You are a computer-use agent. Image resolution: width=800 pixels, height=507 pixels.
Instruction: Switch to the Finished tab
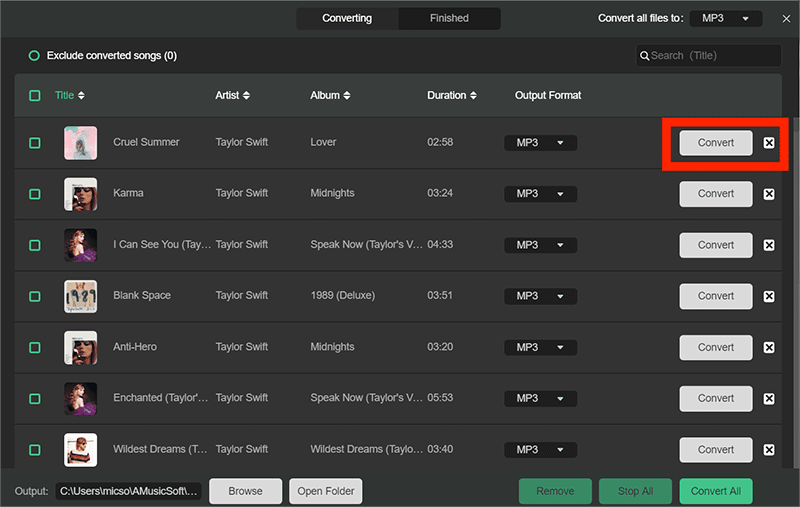coord(449,18)
